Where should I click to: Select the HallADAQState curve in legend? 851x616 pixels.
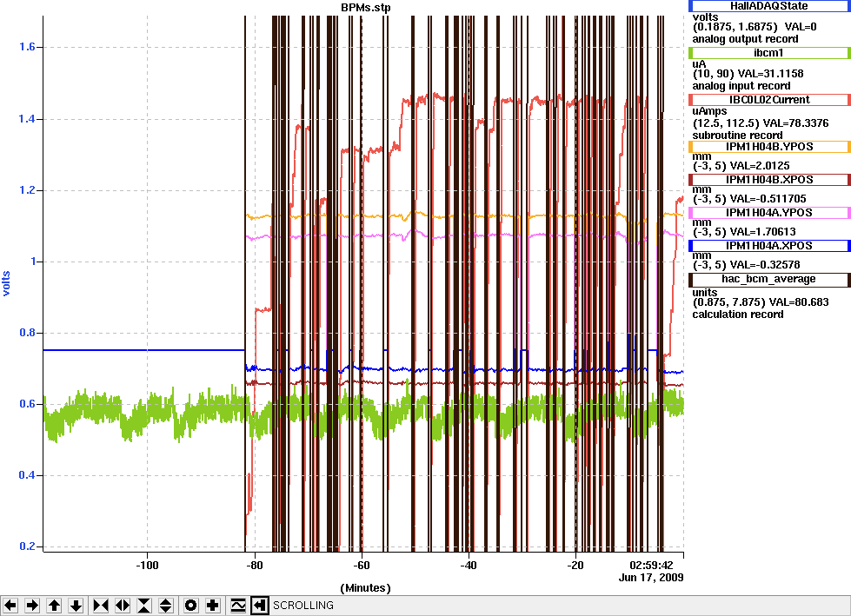pos(769,6)
